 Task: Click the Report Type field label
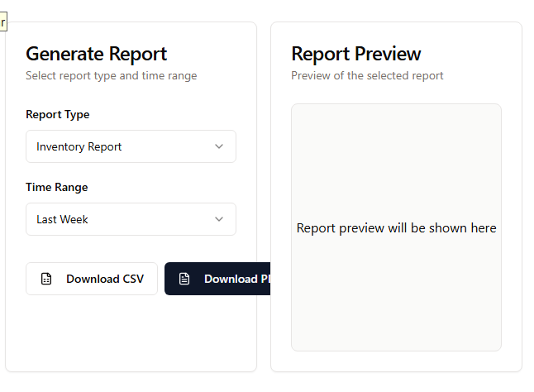click(x=58, y=114)
